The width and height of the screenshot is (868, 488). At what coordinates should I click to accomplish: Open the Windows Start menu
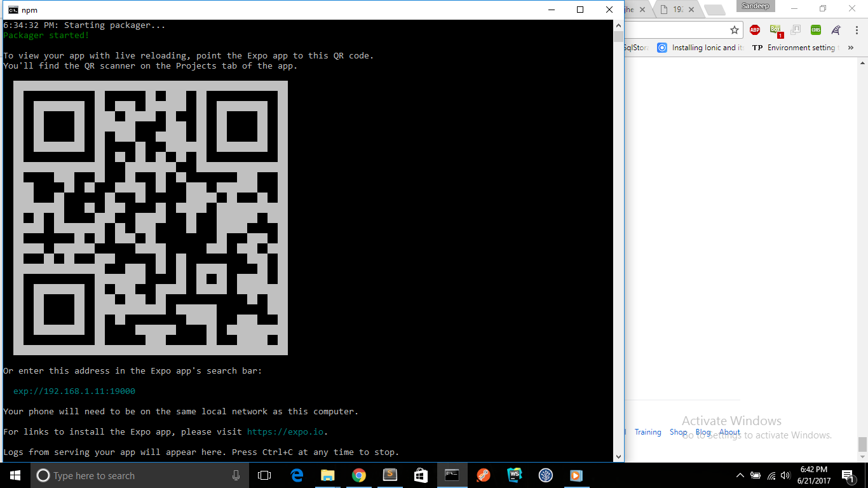click(15, 475)
